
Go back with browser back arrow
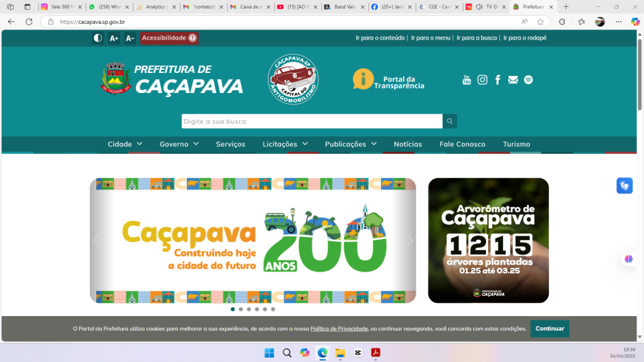coord(11,22)
